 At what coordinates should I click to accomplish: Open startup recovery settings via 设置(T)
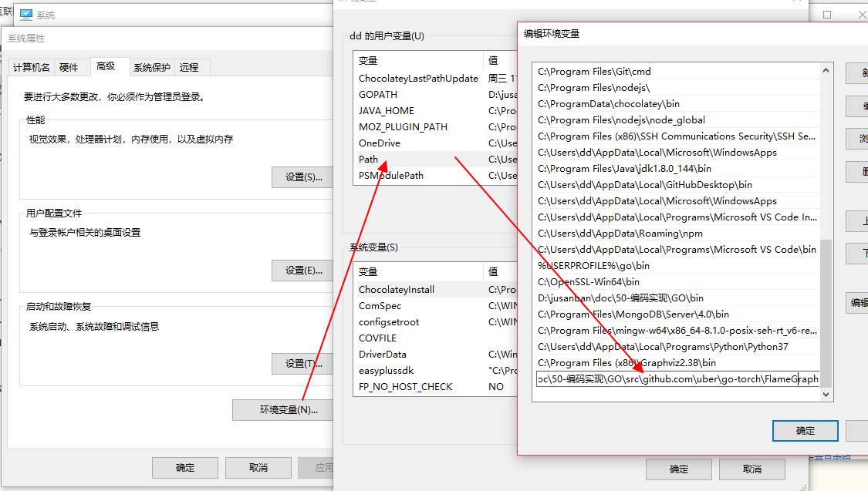302,364
